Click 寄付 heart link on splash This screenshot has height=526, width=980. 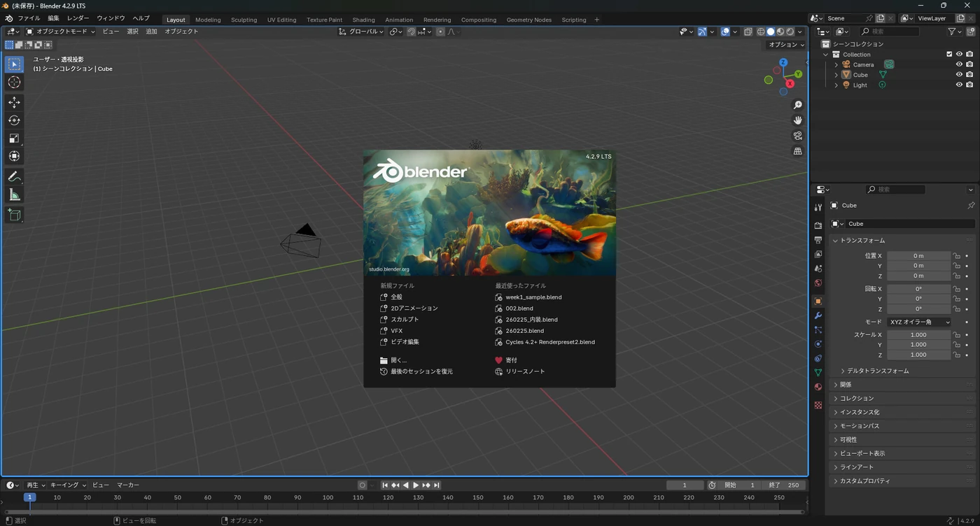click(511, 360)
